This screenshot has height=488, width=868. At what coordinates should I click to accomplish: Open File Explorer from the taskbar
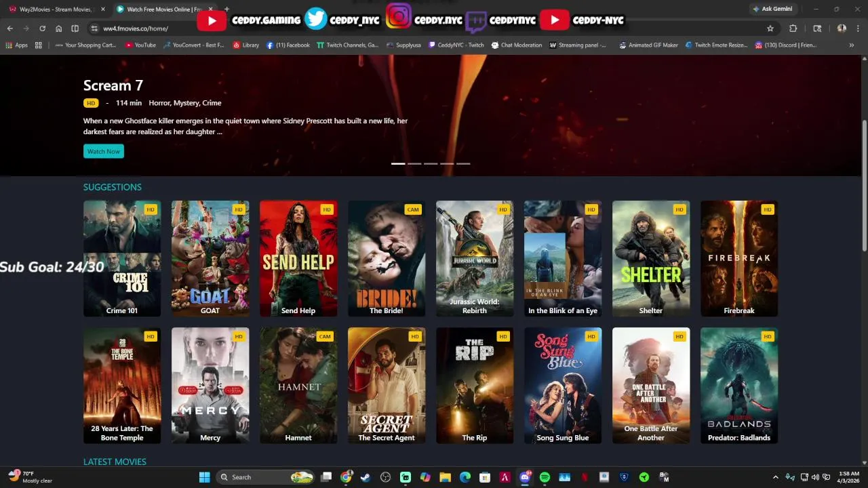[445, 477]
